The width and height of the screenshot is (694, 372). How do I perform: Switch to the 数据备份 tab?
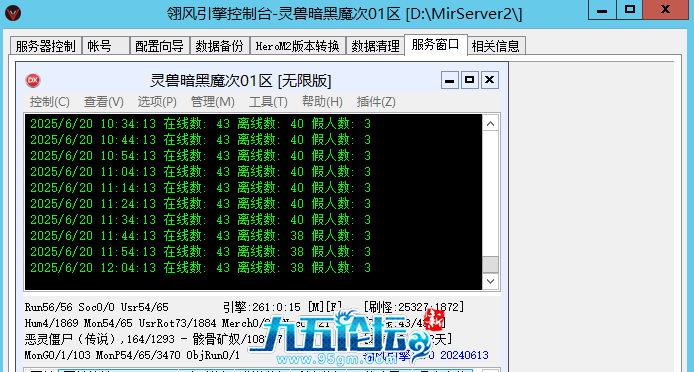220,46
